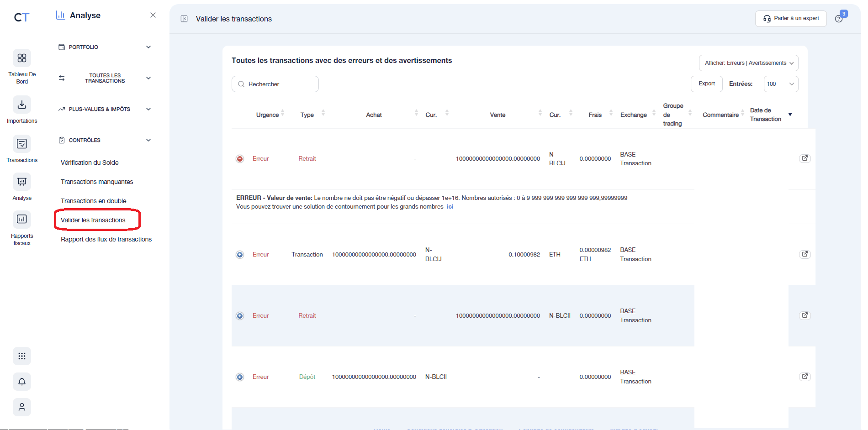Open the notifications bell icon
The height and width of the screenshot is (430, 868).
(21, 382)
